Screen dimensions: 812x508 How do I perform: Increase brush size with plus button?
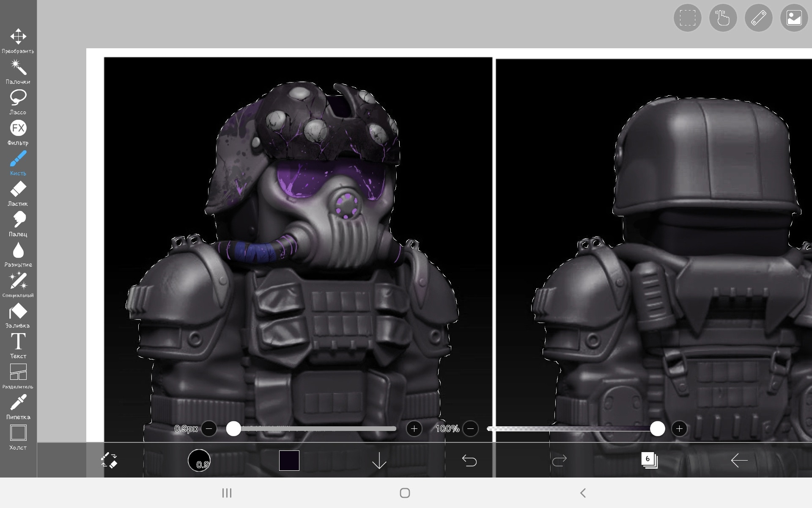click(x=414, y=429)
